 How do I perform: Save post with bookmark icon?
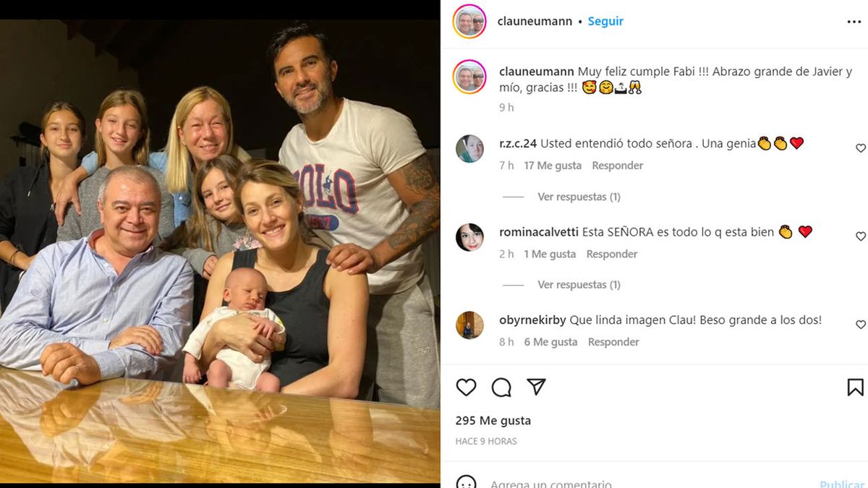click(x=855, y=388)
